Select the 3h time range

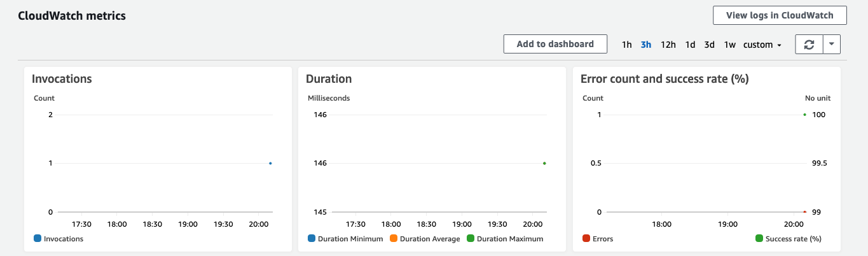(646, 45)
